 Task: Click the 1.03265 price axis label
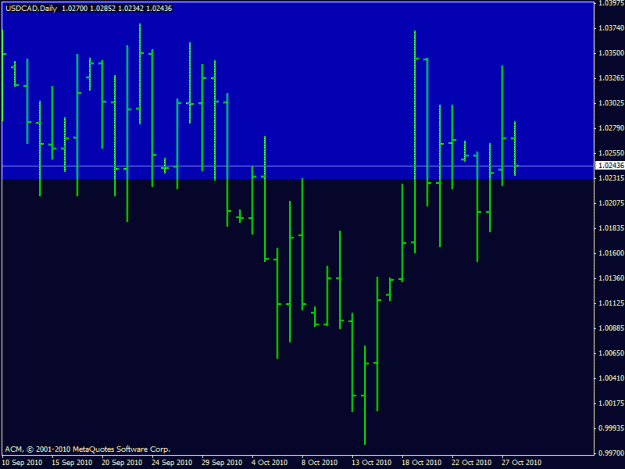(611, 78)
